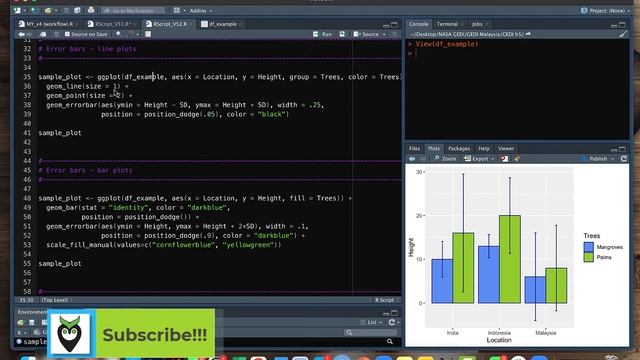Open the Viewer tab
The image size is (640, 360).
click(x=506, y=149)
